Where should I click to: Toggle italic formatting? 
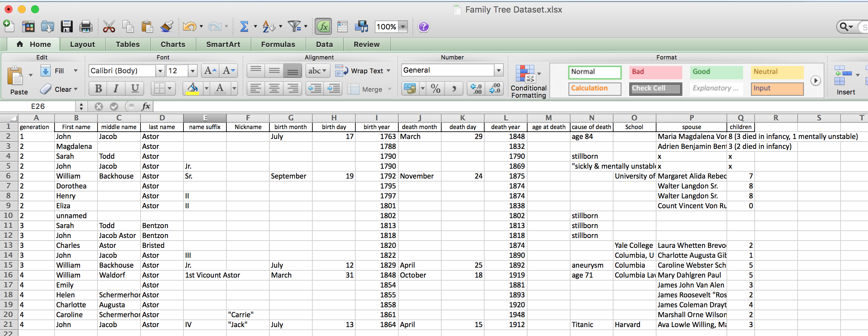pyautogui.click(x=116, y=89)
